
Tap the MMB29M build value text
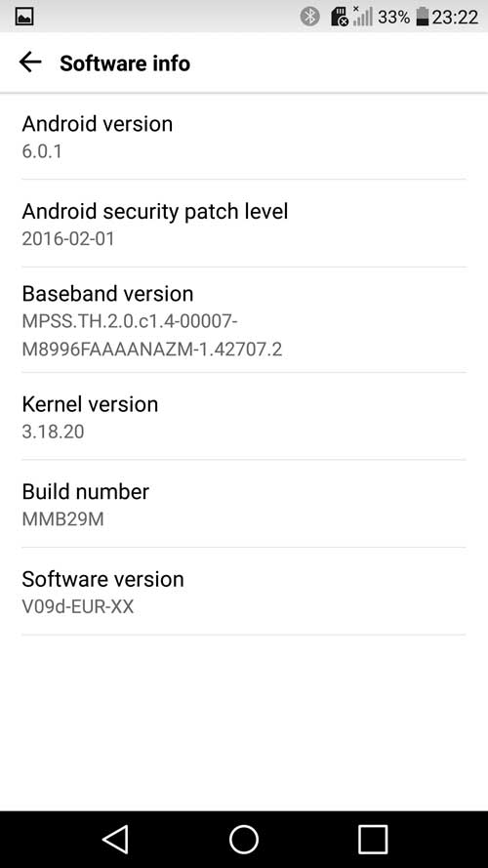[63, 519]
